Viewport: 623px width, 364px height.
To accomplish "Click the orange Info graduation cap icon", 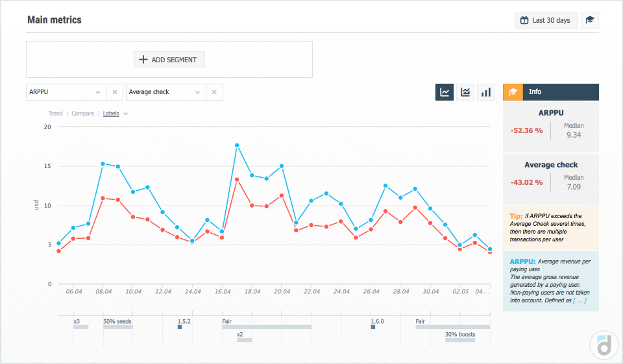I will (513, 92).
